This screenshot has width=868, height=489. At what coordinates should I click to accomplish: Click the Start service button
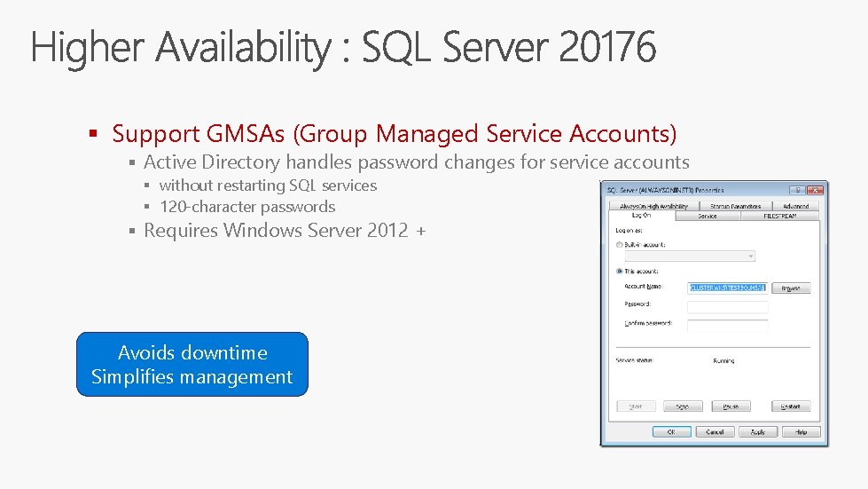point(636,406)
